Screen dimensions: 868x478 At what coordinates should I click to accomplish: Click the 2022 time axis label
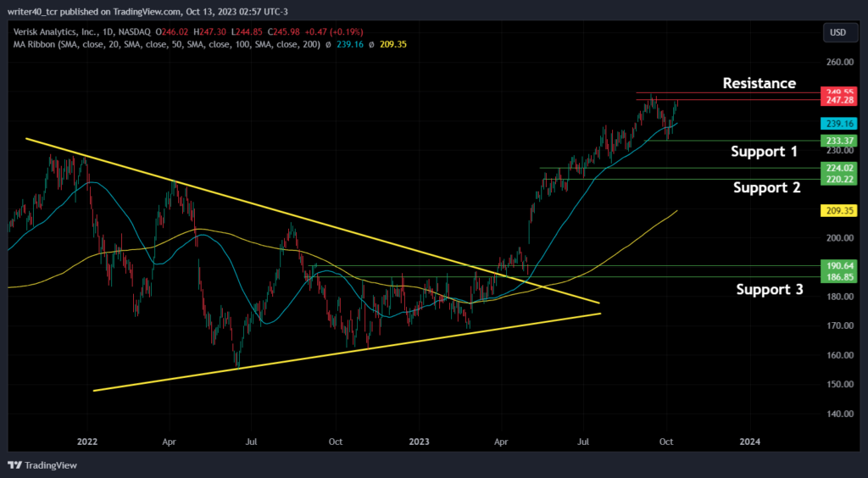point(87,442)
